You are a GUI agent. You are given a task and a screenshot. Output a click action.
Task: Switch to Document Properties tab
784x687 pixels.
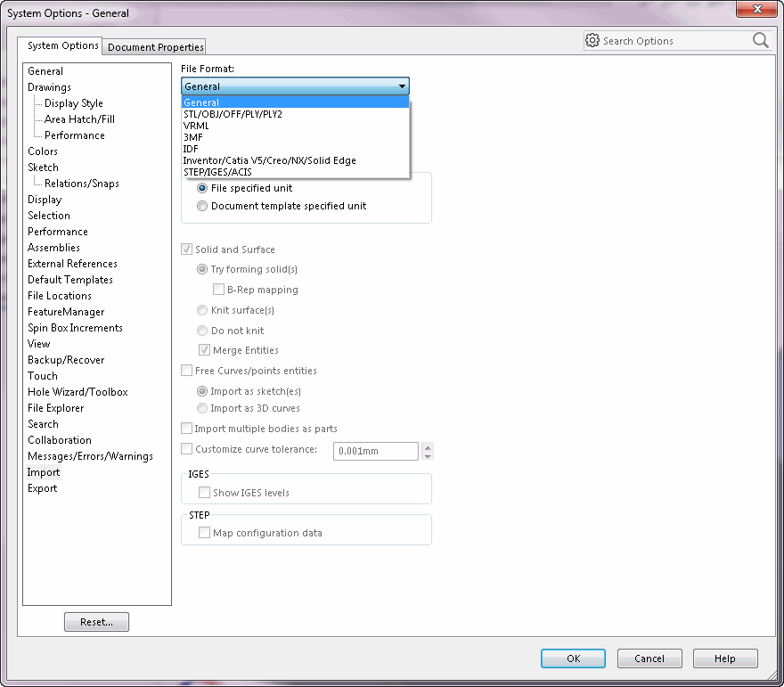coord(156,47)
